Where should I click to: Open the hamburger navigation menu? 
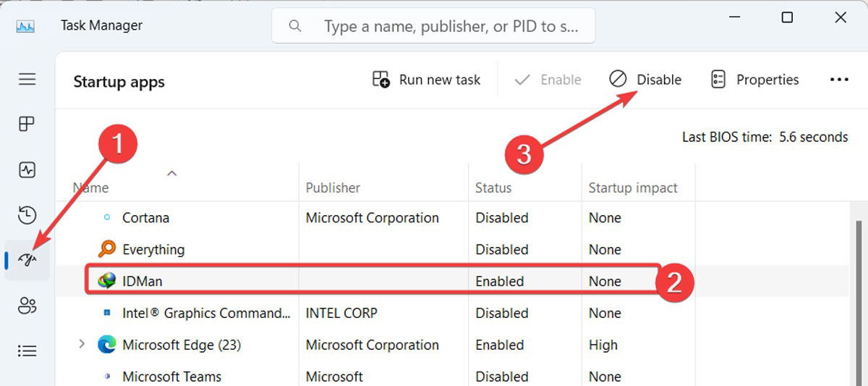(x=27, y=79)
